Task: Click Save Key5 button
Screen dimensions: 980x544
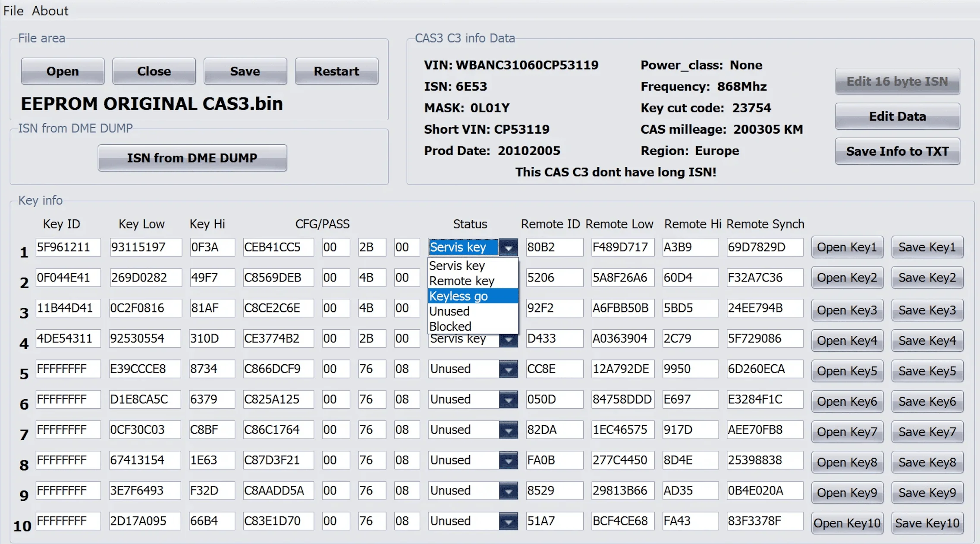Action: 927,371
